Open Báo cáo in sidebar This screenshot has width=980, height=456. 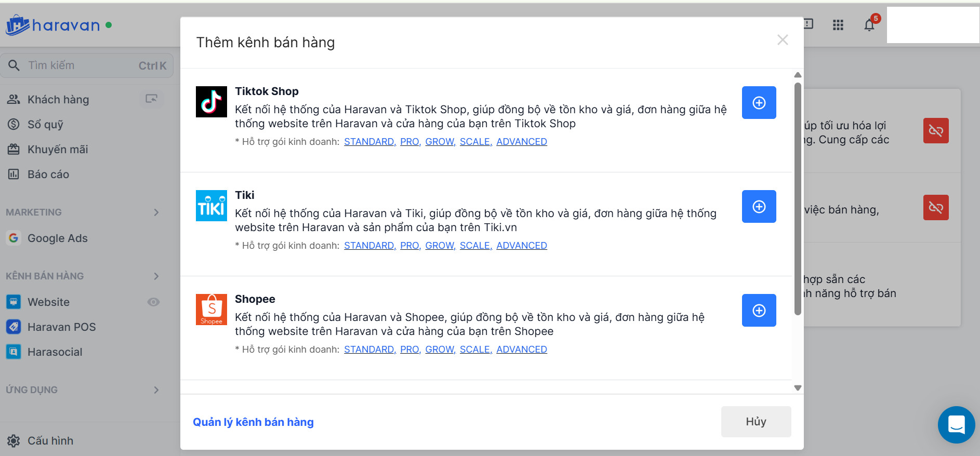point(48,174)
